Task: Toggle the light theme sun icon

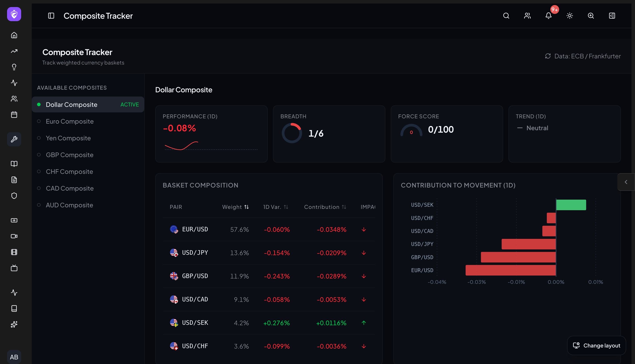Action: pos(570,16)
